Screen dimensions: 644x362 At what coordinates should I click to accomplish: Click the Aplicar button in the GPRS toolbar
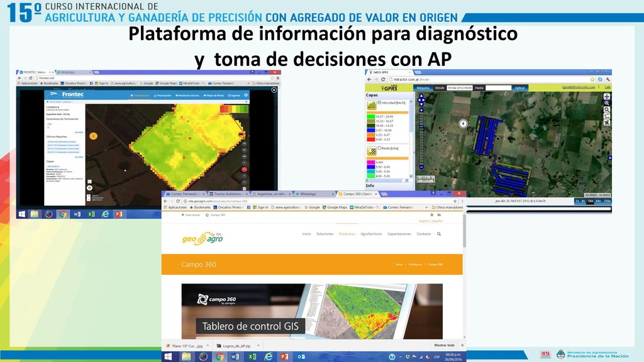pyautogui.click(x=520, y=88)
